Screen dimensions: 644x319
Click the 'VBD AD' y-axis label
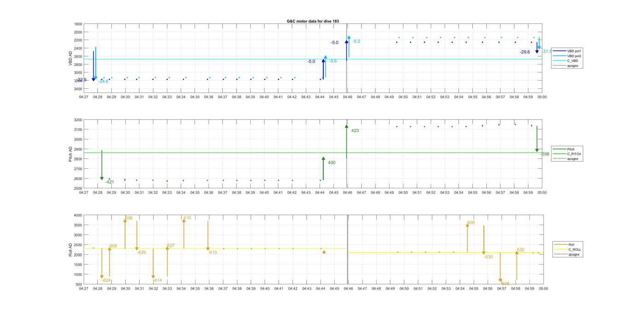click(x=70, y=58)
